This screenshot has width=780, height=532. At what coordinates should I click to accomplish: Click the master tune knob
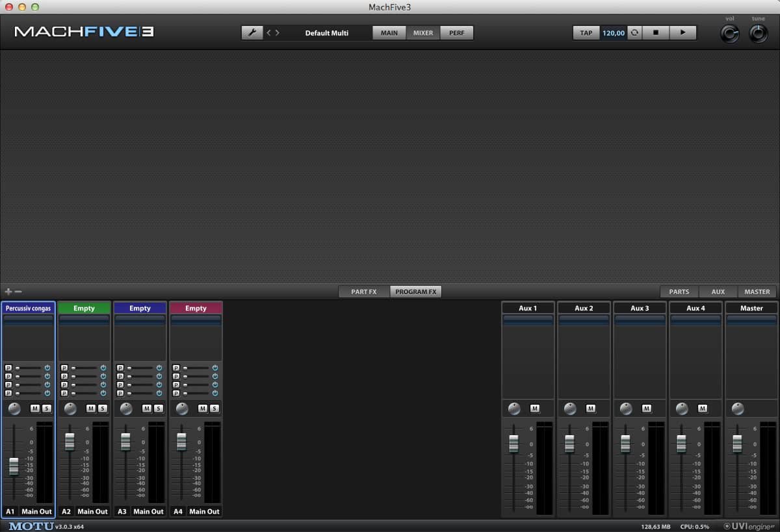click(759, 34)
